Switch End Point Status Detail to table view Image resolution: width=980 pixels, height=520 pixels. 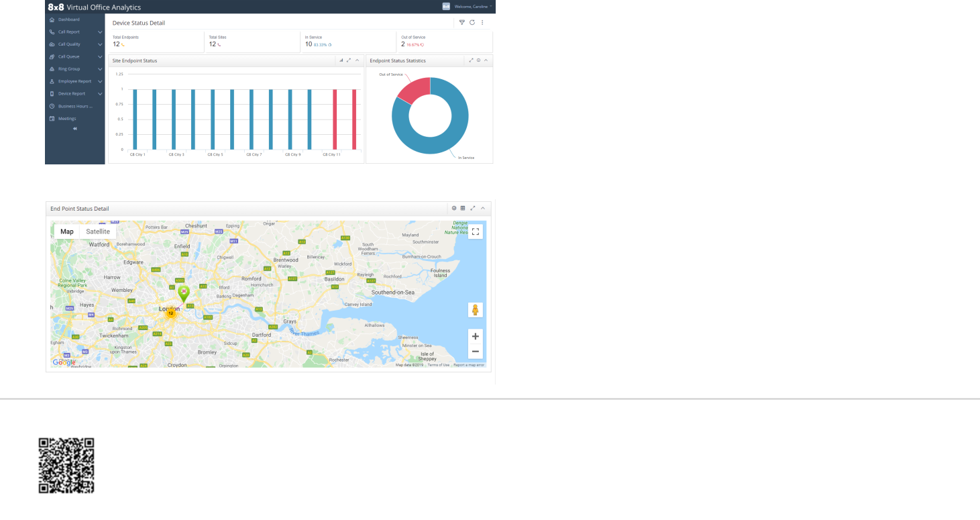463,208
